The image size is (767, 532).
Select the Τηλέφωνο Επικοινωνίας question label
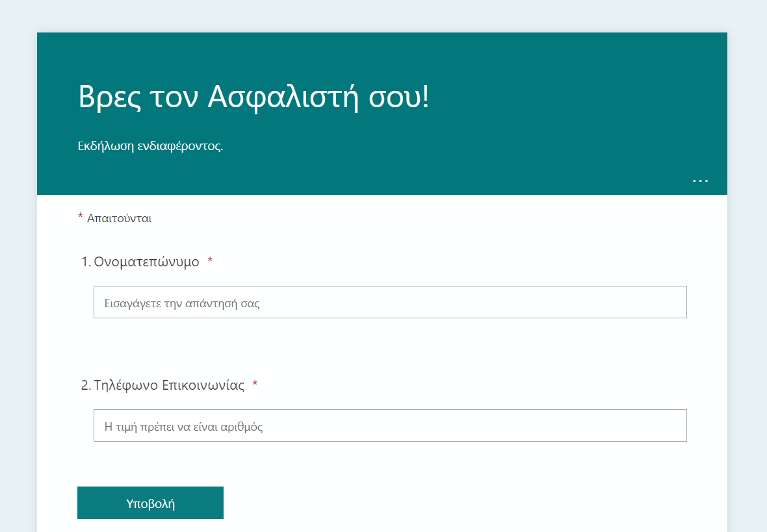coord(169,385)
